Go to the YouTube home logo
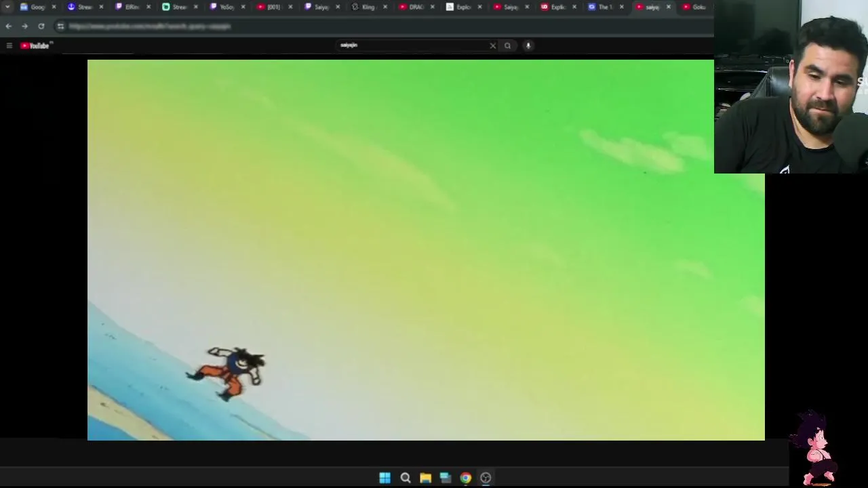This screenshot has height=488, width=868. point(35,45)
